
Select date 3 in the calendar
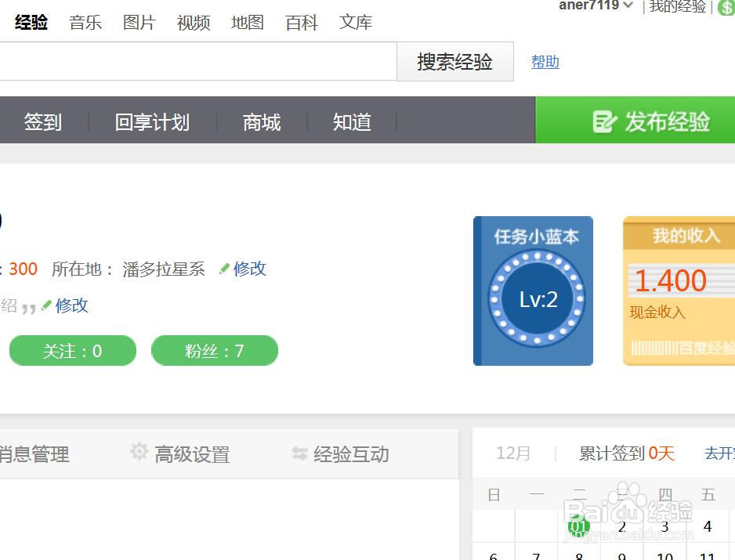pos(664,527)
